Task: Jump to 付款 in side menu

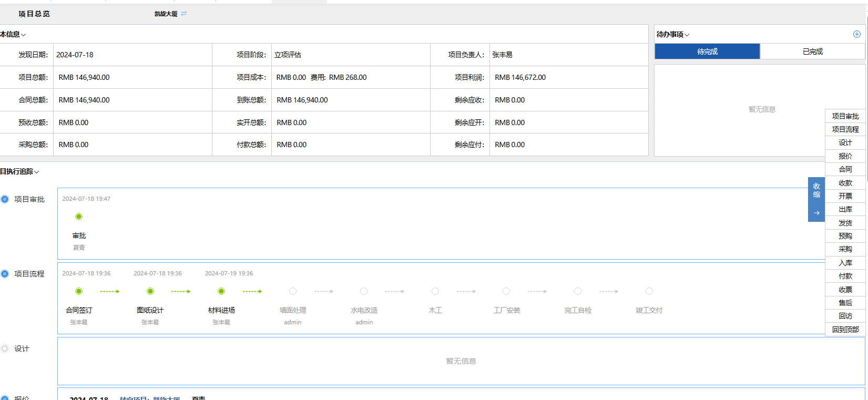Action: click(845, 276)
